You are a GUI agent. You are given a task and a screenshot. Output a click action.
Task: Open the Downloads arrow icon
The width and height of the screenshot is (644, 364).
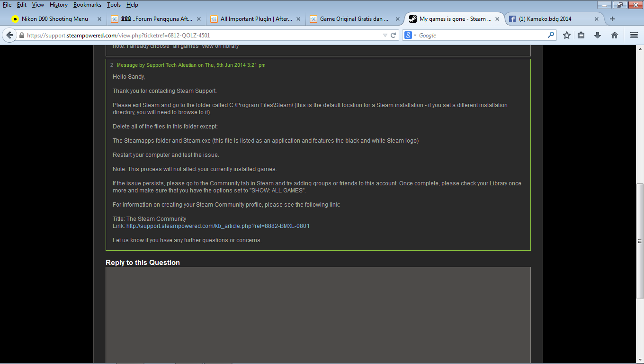pyautogui.click(x=598, y=35)
